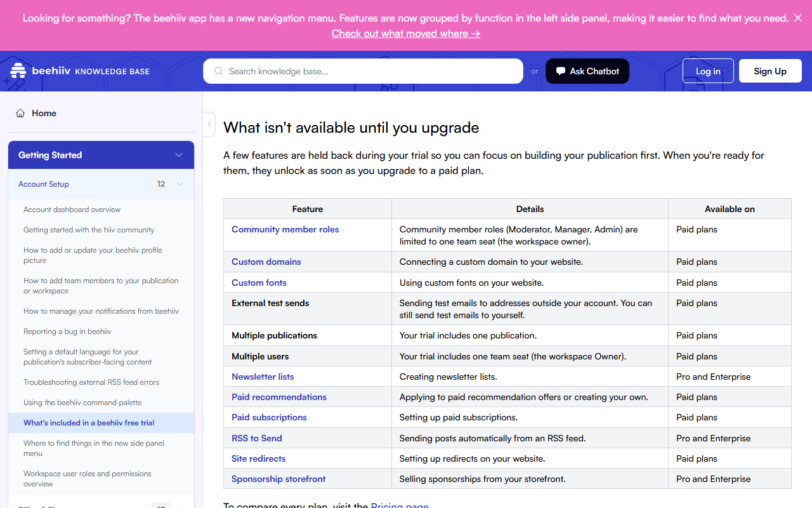812x508 pixels.
Task: Open Reporting a bug in beehiiv
Action: (x=67, y=331)
